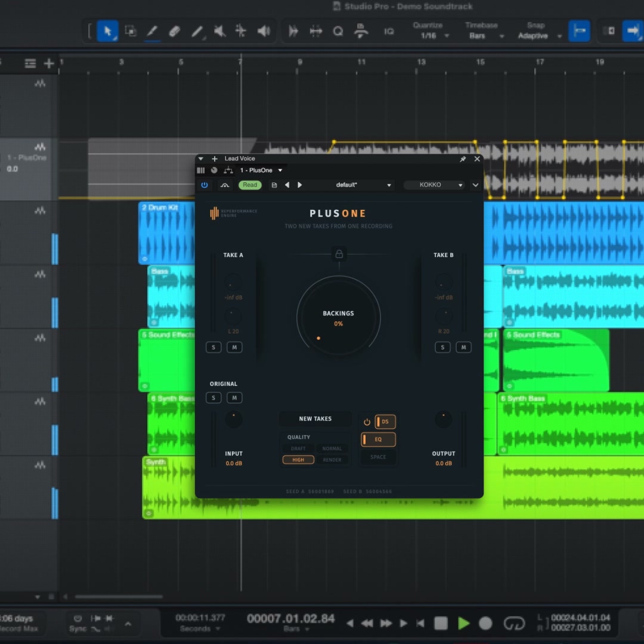The width and height of the screenshot is (644, 644).
Task: Add an insert with the plus beside Lead Voice
Action: [x=215, y=159]
